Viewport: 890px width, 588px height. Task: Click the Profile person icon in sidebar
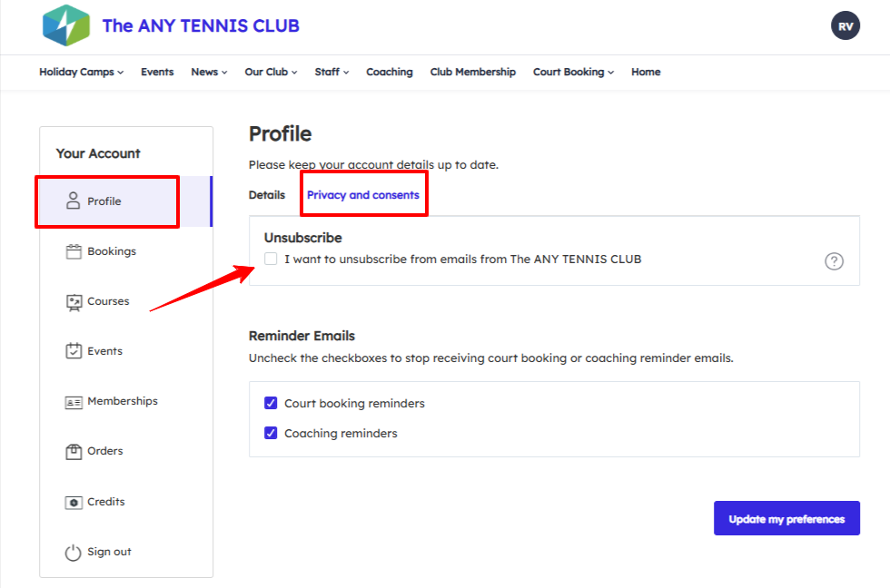click(74, 201)
